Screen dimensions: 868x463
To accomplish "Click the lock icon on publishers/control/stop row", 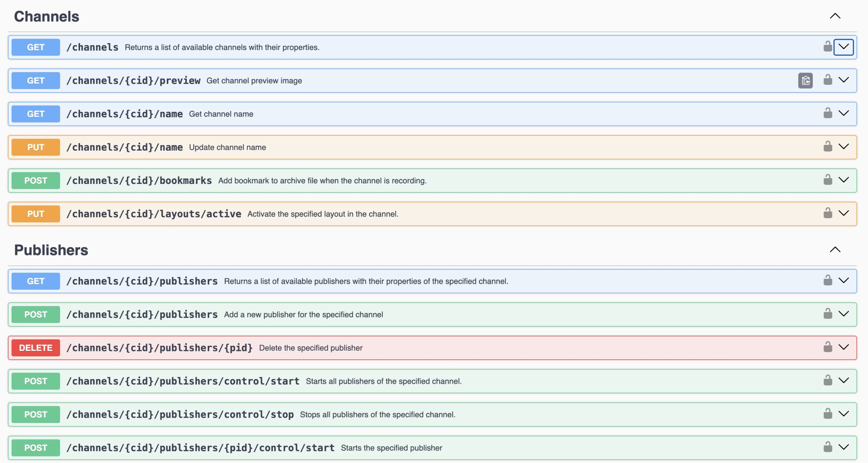I will click(828, 414).
